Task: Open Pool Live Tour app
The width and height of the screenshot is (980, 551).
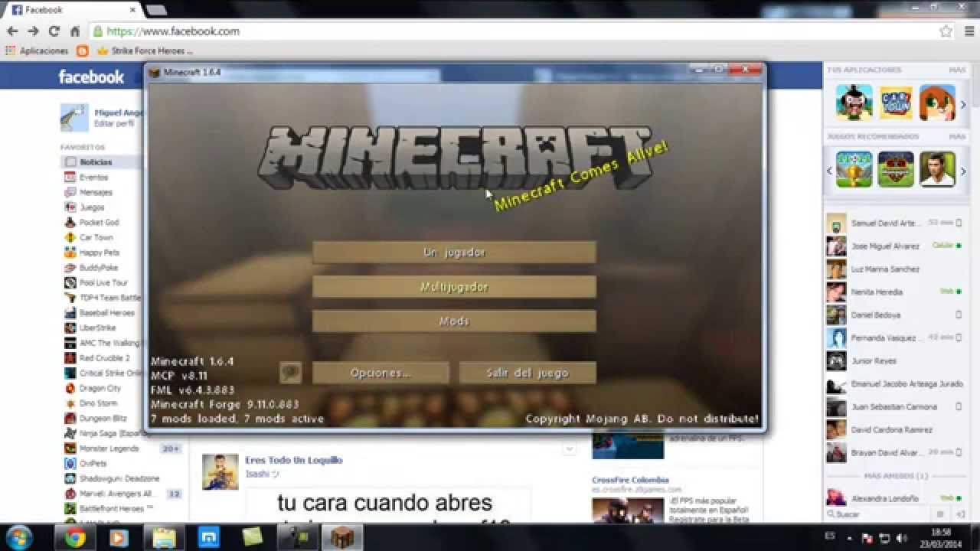Action: pos(103,282)
